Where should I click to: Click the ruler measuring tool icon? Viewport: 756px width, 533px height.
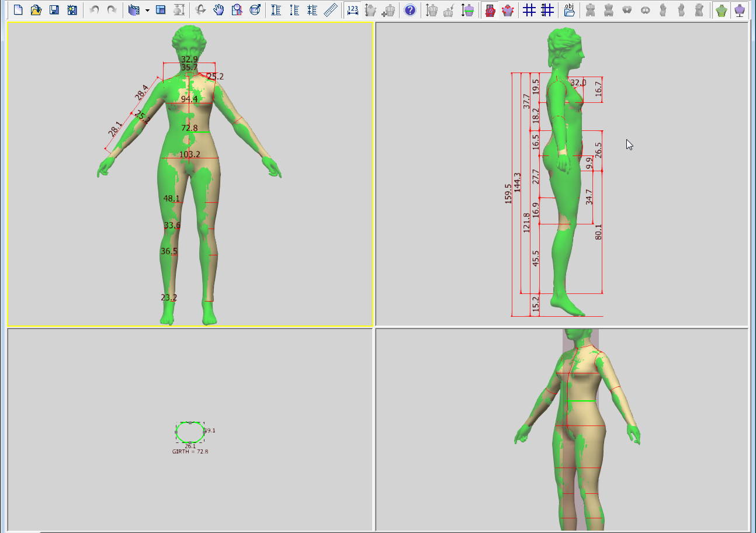331,10
